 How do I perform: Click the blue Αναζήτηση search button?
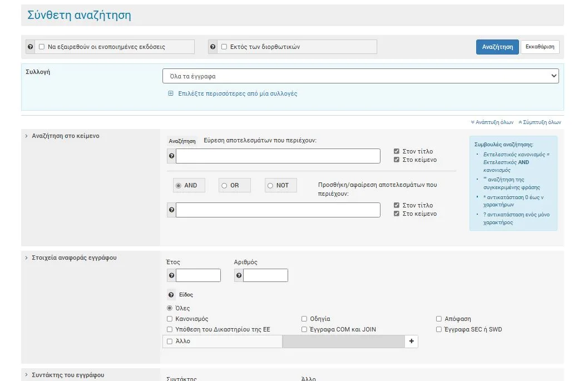tap(497, 47)
